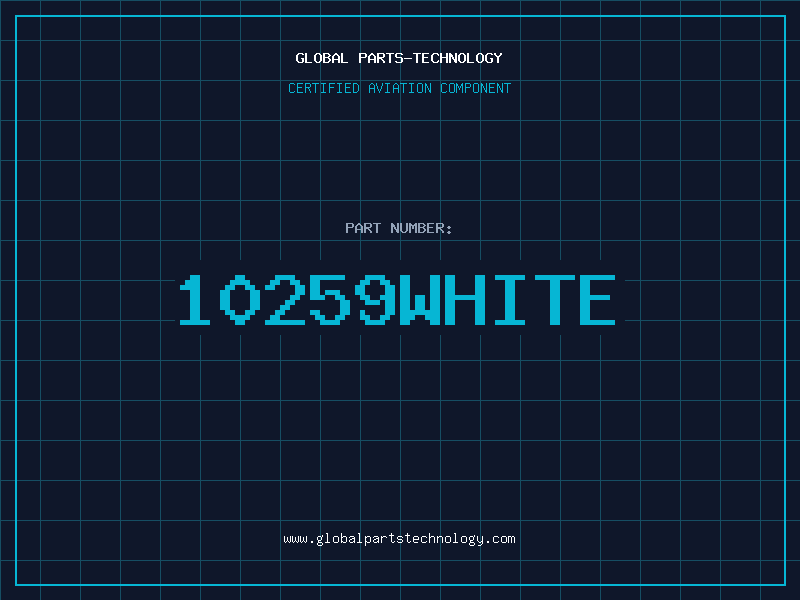Select the CERTIFIED AVIATION COMPONENT subtitle

(399, 88)
